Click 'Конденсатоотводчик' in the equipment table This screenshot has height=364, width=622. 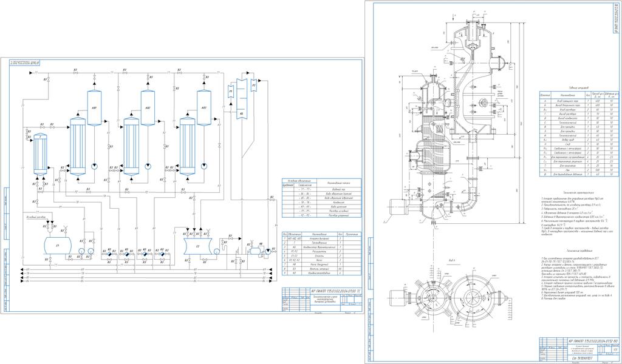pyautogui.click(x=318, y=273)
